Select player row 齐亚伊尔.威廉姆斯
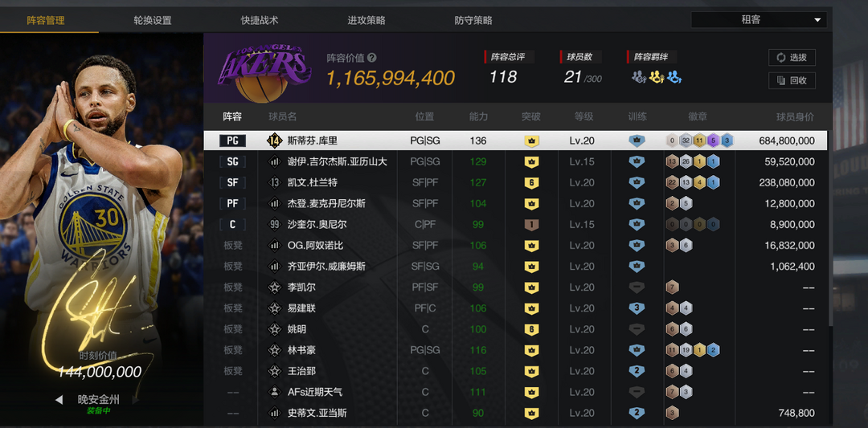Image resolution: width=868 pixels, height=428 pixels. coord(515,267)
